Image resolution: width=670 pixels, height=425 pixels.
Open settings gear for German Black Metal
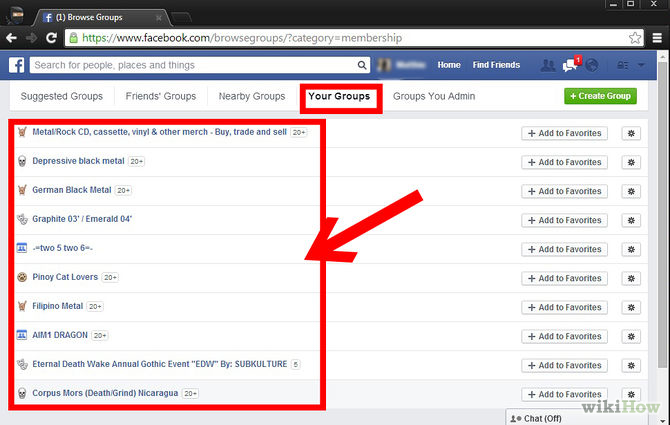click(631, 191)
